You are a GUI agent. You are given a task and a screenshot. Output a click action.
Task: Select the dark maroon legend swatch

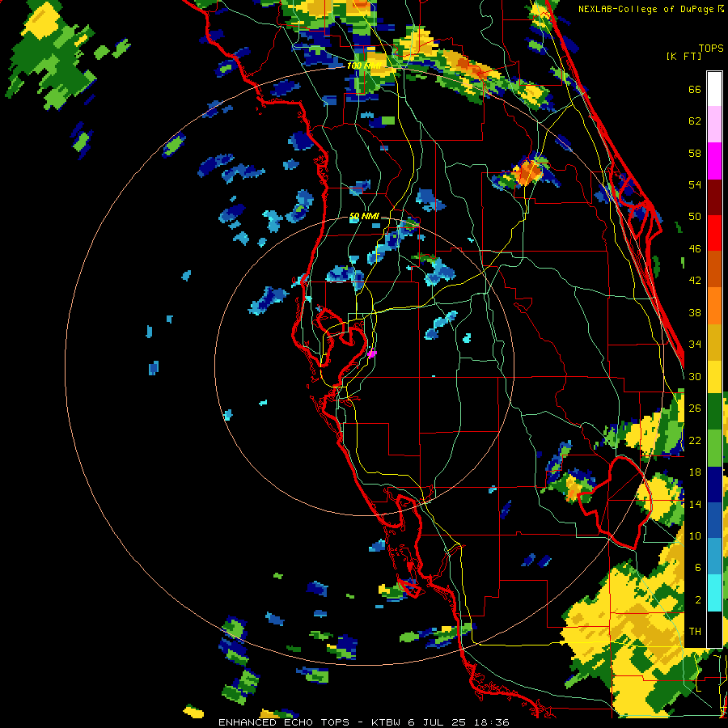[x=714, y=197]
